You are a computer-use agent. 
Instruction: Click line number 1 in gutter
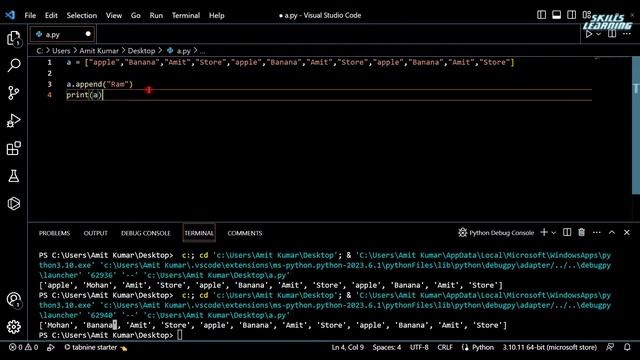[x=49, y=62]
